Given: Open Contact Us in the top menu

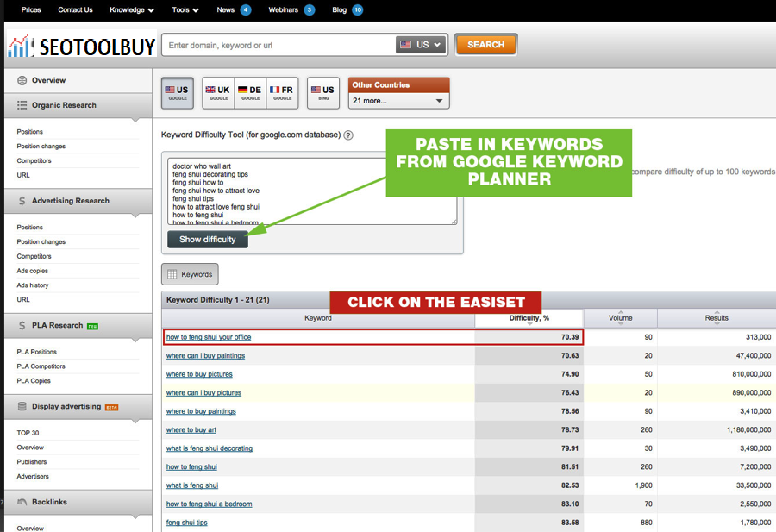Looking at the screenshot, I should click(x=75, y=9).
